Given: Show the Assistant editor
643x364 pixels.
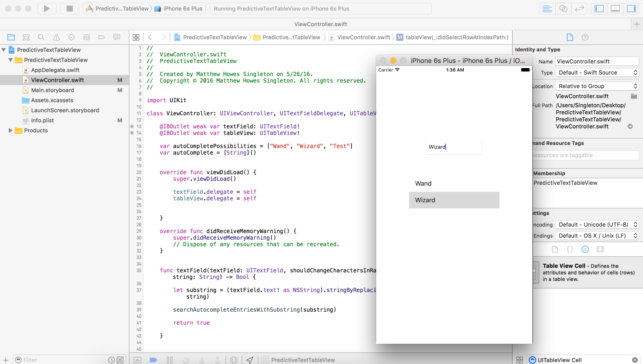Looking at the screenshot, I should (563, 8).
